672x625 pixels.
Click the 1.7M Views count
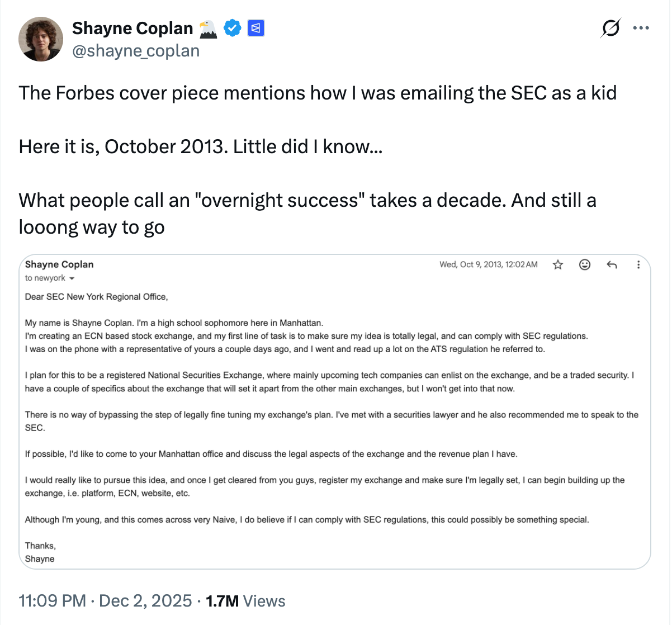pos(245,601)
